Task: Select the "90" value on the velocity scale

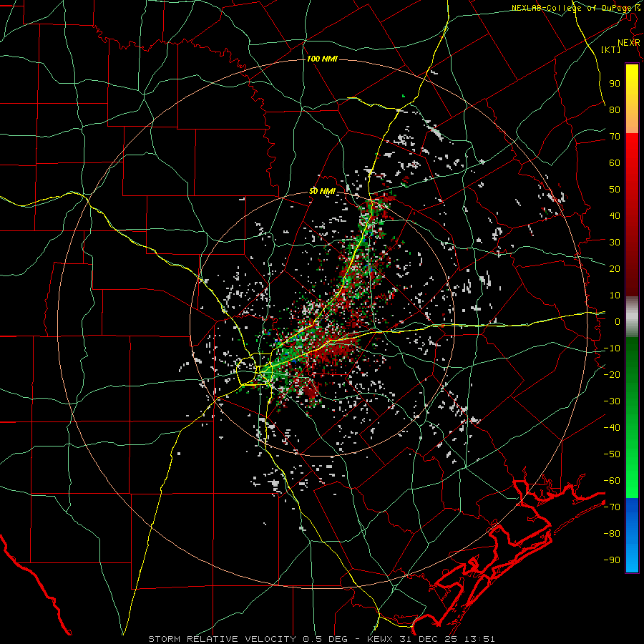Action: pos(615,84)
